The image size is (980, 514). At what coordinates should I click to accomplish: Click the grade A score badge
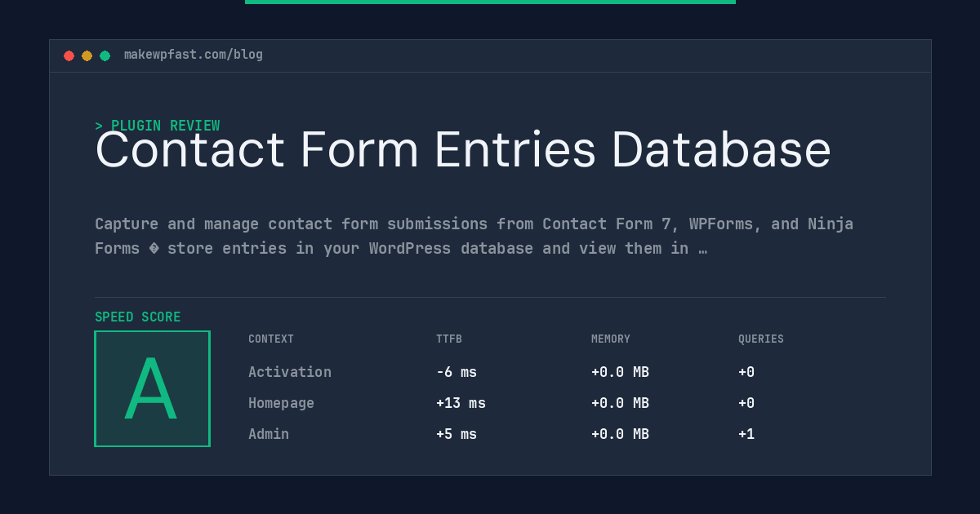[x=152, y=388]
